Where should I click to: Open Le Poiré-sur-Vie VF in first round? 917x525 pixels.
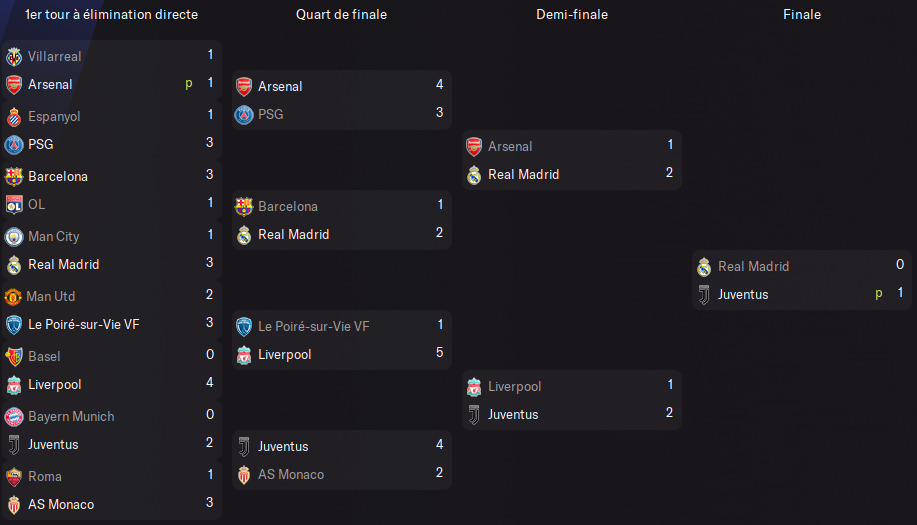(x=84, y=324)
